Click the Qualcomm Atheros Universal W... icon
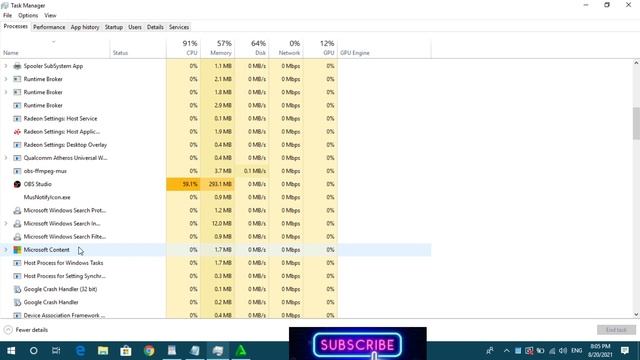Viewport: 640px width, 360px height. coord(17,158)
